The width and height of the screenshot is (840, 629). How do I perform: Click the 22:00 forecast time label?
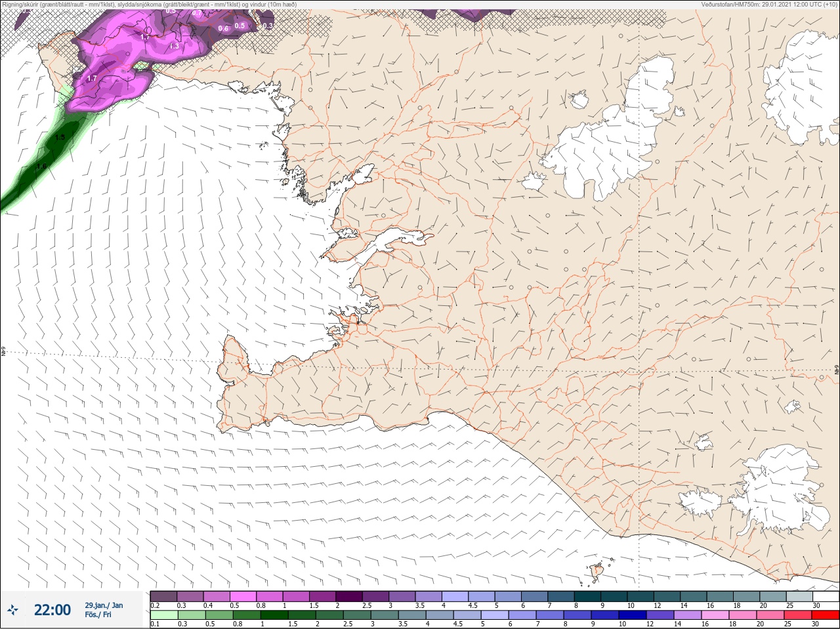tap(52, 610)
